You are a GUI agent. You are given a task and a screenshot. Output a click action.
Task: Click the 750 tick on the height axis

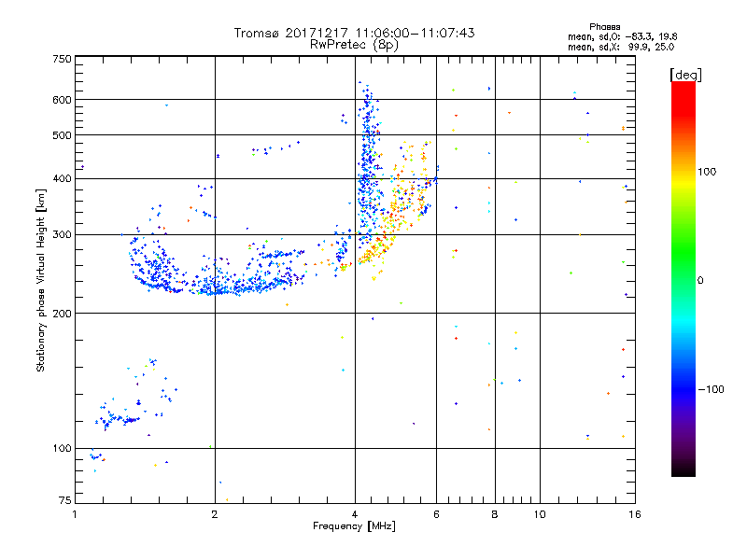62,59
